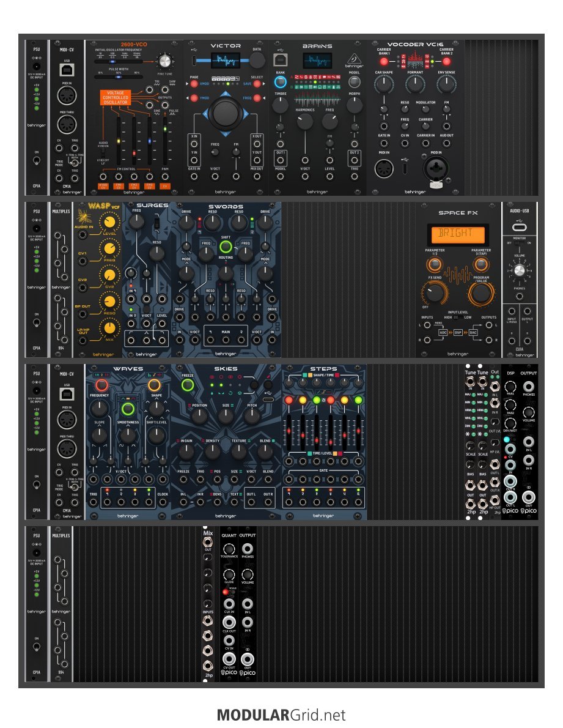Push the Victor FREQ red button
Image resolution: width=563 pixels, height=728 pixels.
coord(257,98)
